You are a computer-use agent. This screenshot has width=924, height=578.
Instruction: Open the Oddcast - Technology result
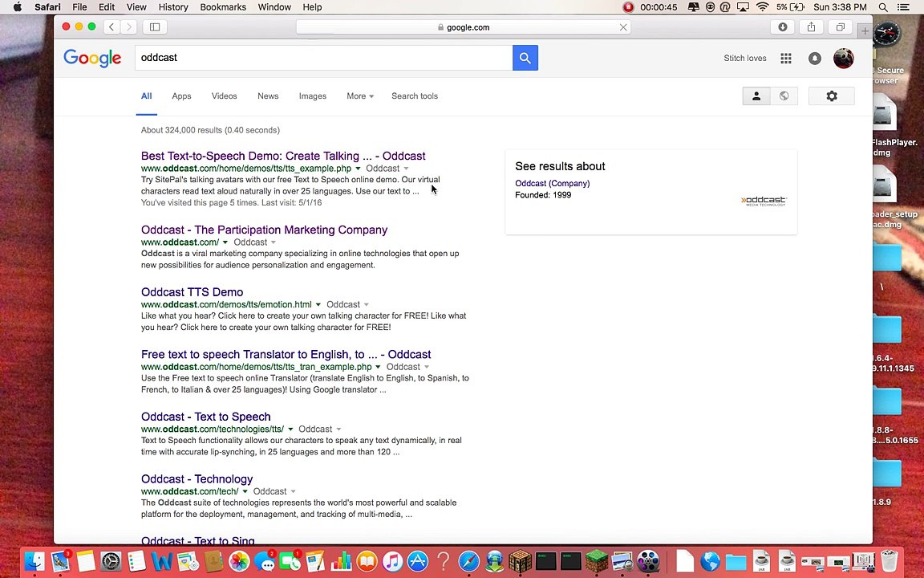coord(197,479)
